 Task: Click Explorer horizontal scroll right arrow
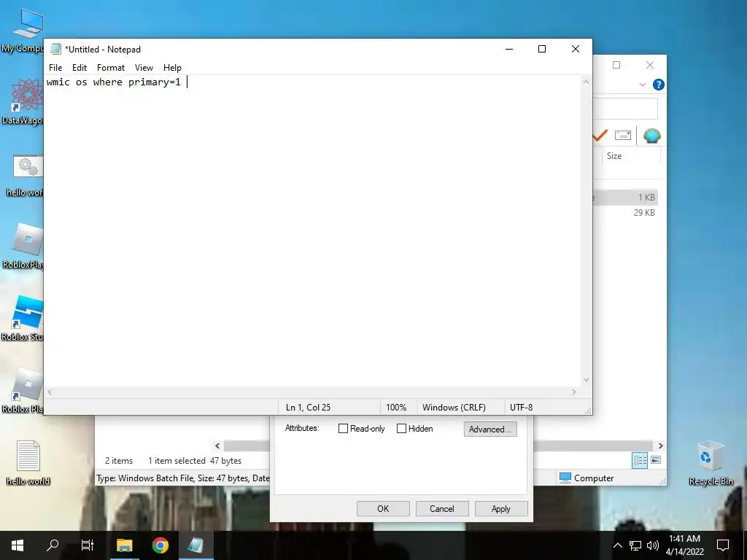pyautogui.click(x=661, y=446)
